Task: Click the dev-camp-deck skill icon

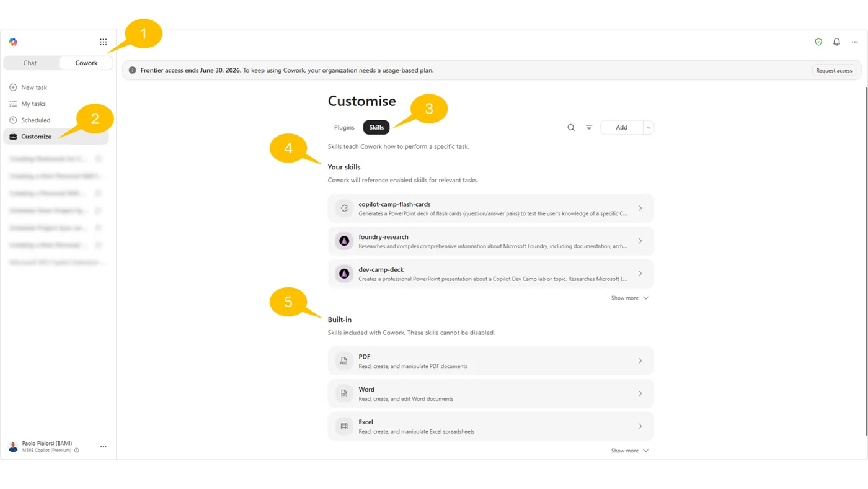Action: pos(344,274)
